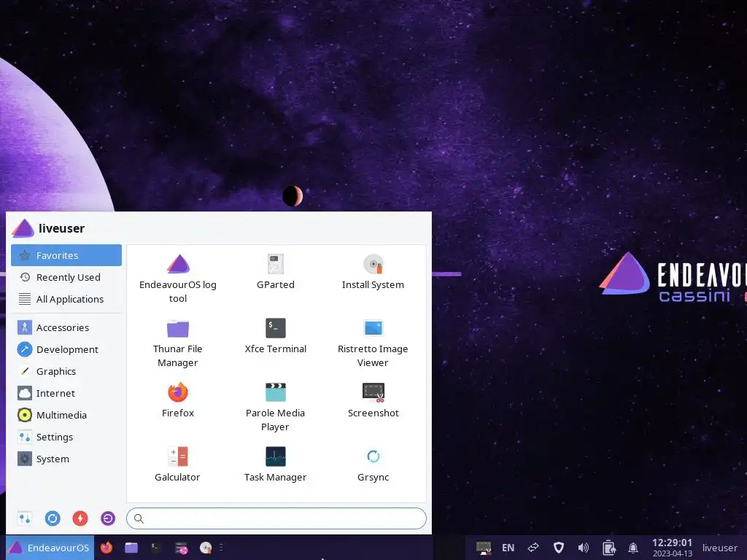Open the Multimedia category

[66, 415]
